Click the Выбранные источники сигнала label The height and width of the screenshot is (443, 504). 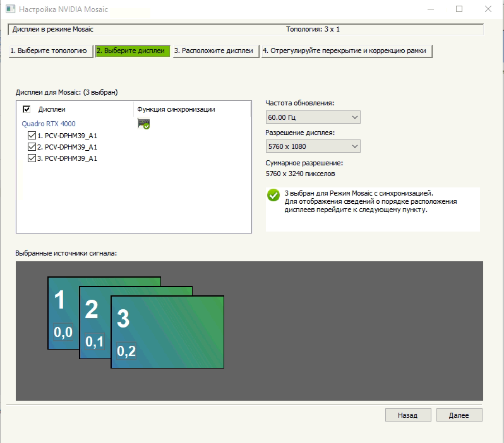[66, 253]
